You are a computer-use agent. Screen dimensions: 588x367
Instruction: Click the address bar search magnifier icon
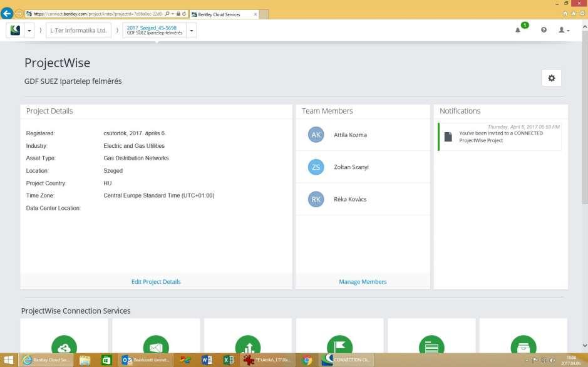coord(167,14)
